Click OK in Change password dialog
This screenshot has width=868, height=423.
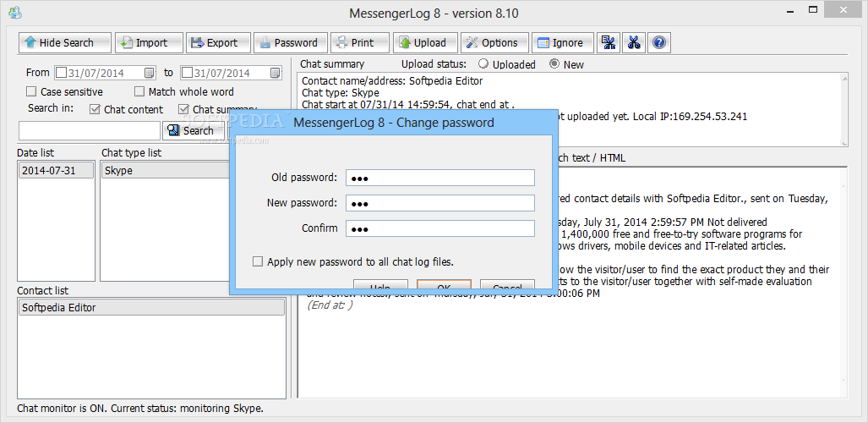(x=444, y=285)
